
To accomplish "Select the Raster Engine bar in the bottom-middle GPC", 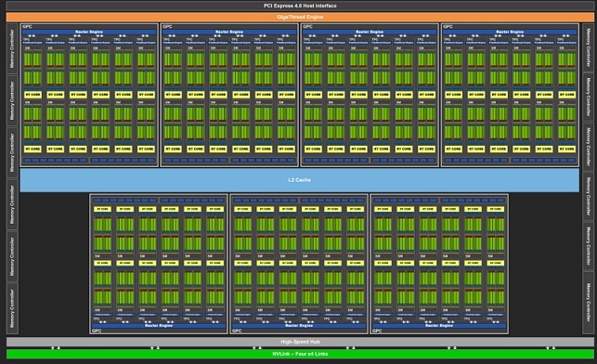I will [299, 326].
